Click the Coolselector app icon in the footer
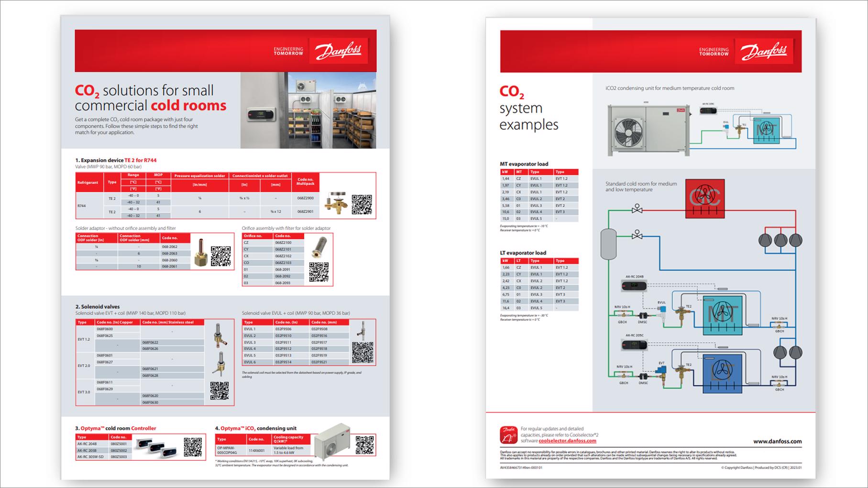This screenshot has height=488, width=868. coord(508,435)
